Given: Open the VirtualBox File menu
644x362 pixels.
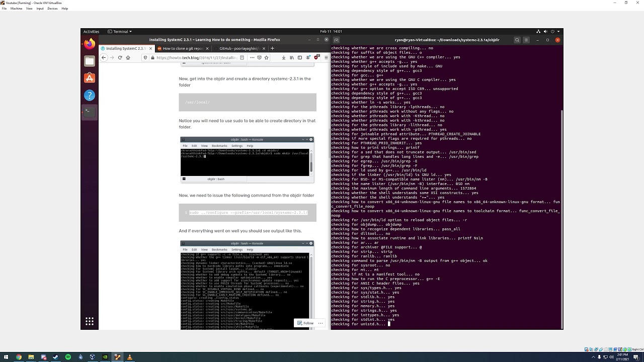Looking at the screenshot, I should tap(4, 9).
